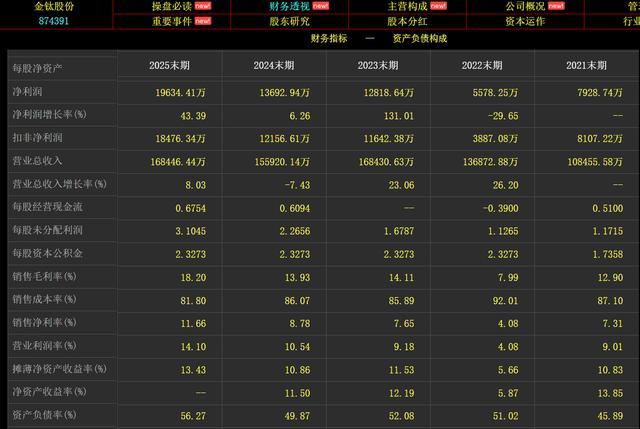
Task: Open the 操盘必读 tab
Action: click(x=171, y=6)
